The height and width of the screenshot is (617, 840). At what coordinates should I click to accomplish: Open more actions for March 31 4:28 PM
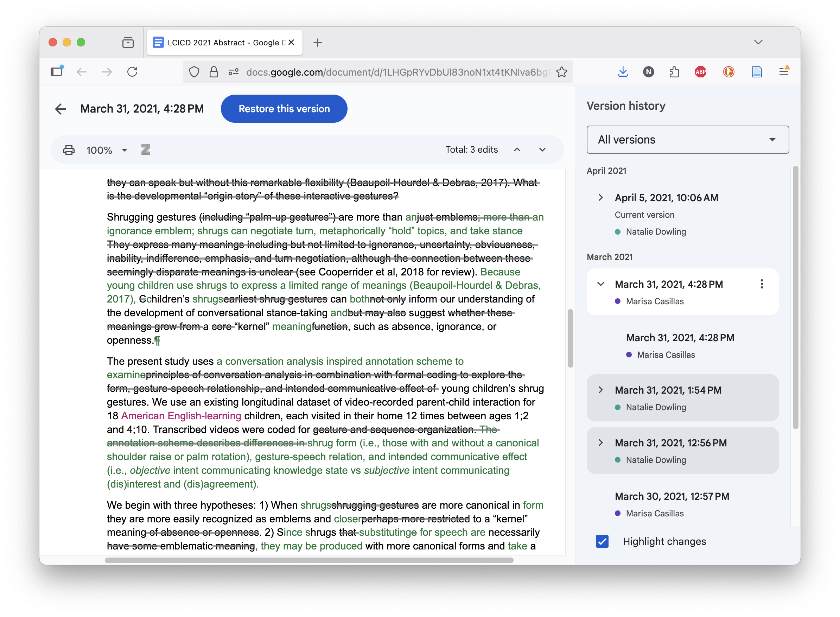click(x=762, y=284)
